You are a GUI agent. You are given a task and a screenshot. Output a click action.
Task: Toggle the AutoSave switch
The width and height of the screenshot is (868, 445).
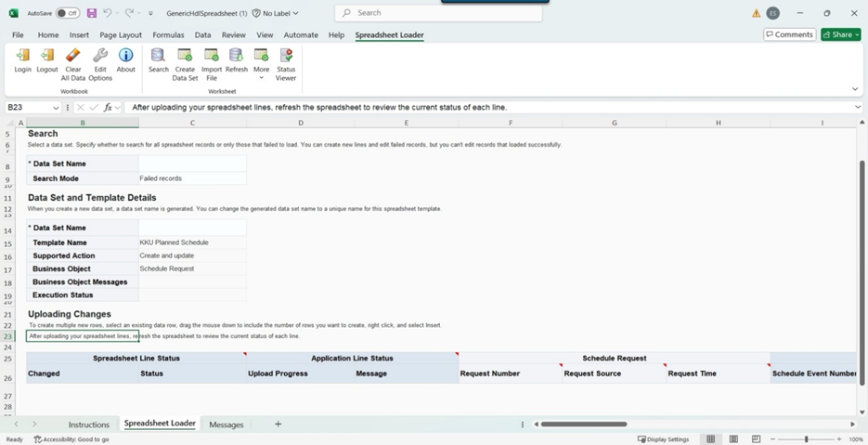[x=67, y=13]
